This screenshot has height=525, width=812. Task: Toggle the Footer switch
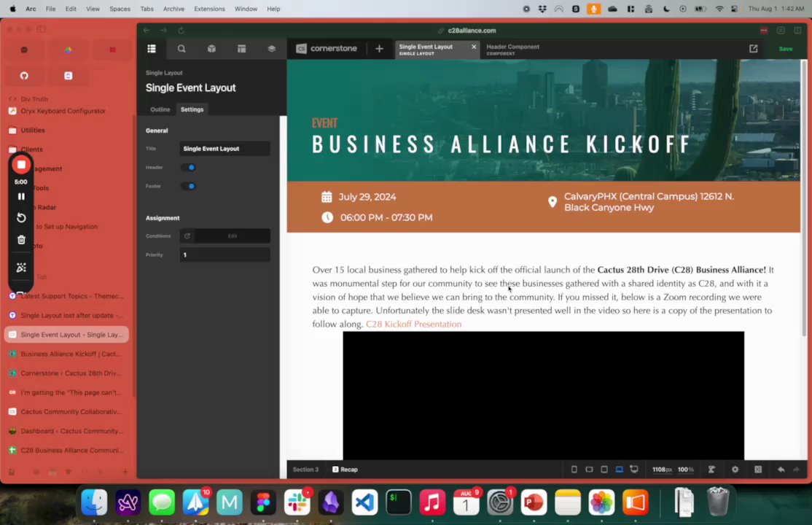[188, 186]
